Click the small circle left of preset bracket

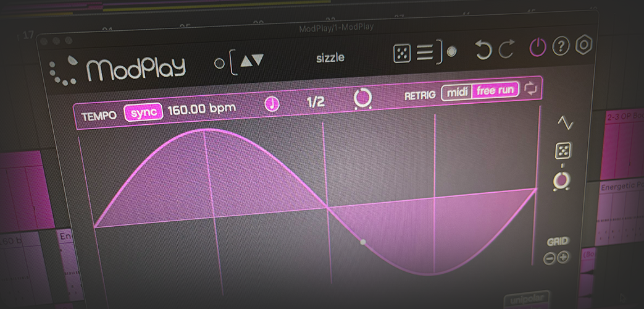220,64
